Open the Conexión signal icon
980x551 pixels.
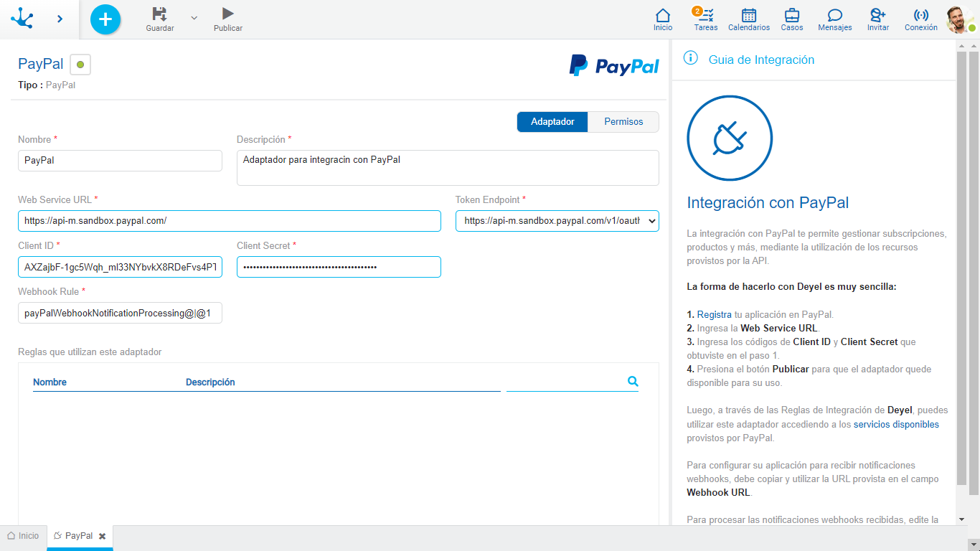pyautogui.click(x=921, y=19)
